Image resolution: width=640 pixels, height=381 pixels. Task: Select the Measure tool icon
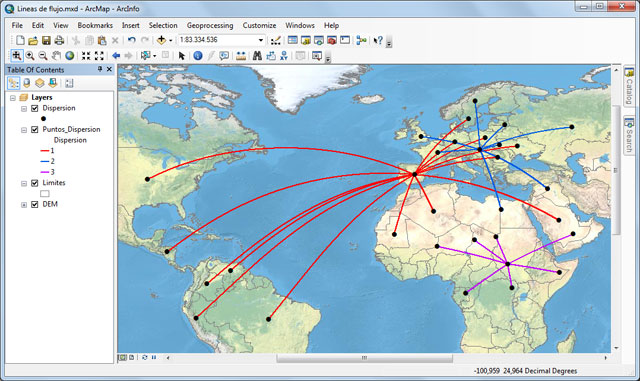click(x=241, y=56)
